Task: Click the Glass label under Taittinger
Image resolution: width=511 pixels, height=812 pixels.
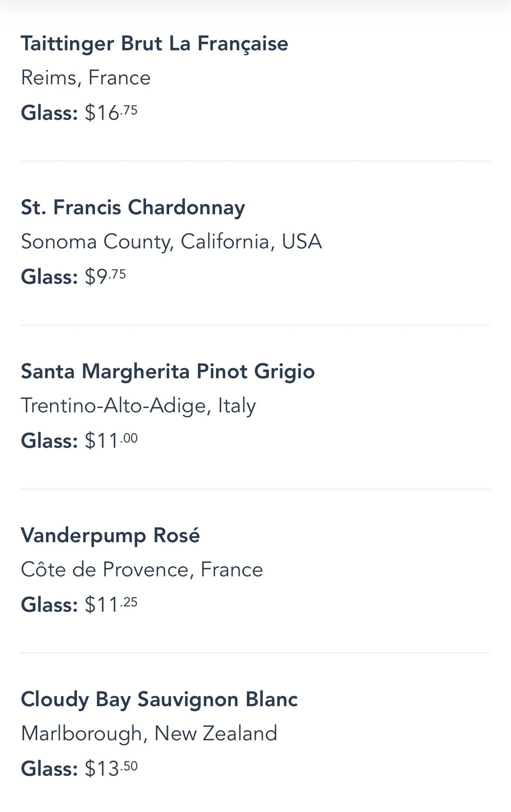Action: 49,113
